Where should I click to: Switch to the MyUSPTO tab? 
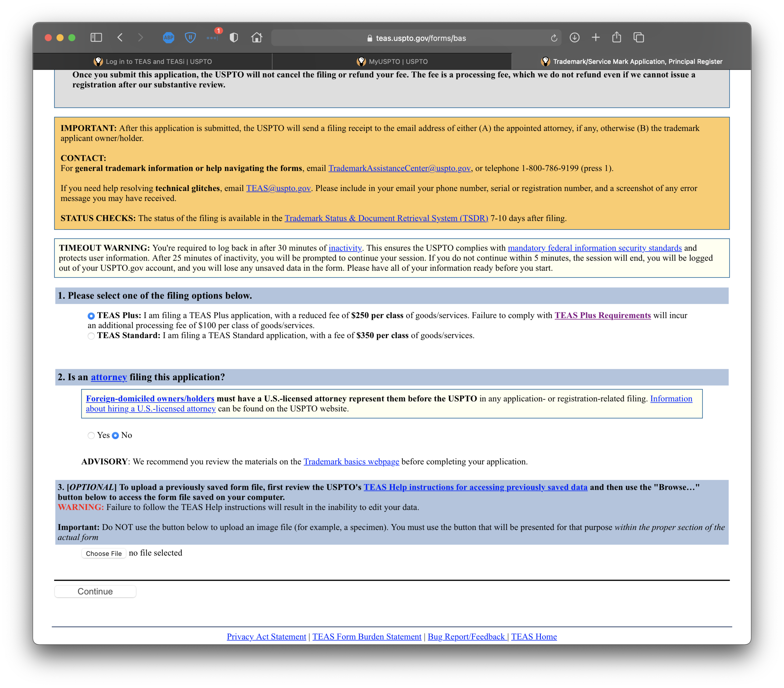coord(392,61)
